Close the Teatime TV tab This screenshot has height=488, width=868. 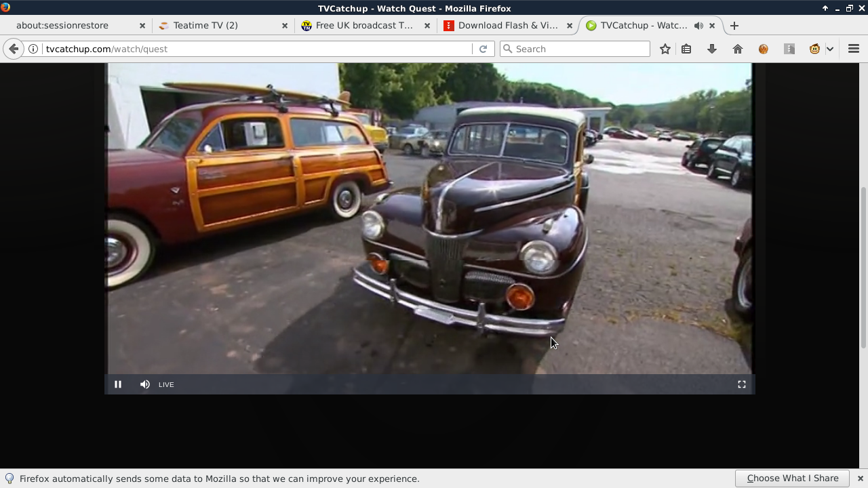tap(285, 25)
